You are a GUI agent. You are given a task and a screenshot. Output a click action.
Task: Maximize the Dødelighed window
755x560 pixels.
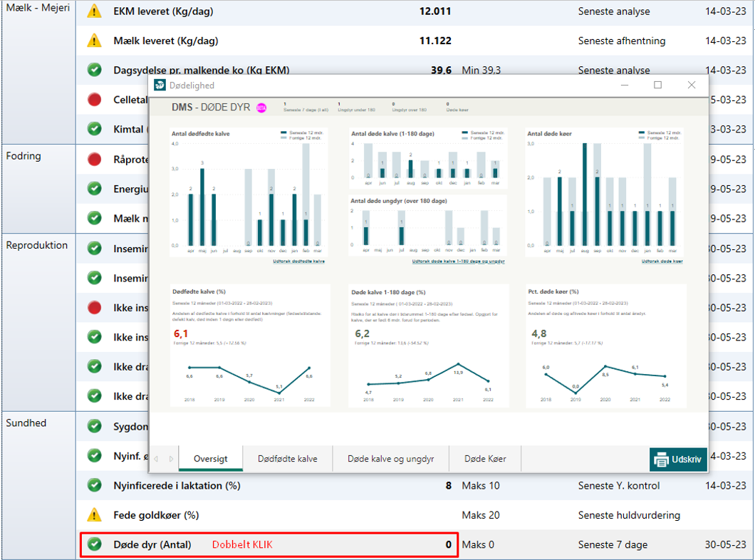[x=657, y=85]
